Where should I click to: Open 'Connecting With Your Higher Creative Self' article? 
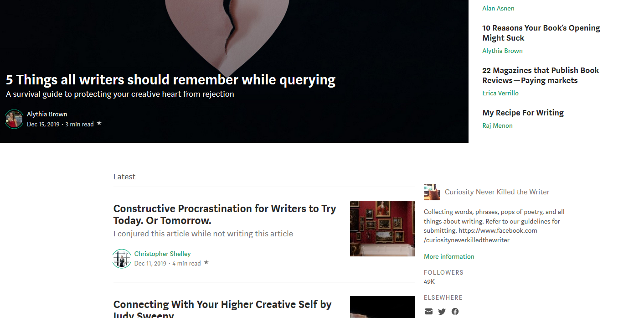tap(222, 308)
